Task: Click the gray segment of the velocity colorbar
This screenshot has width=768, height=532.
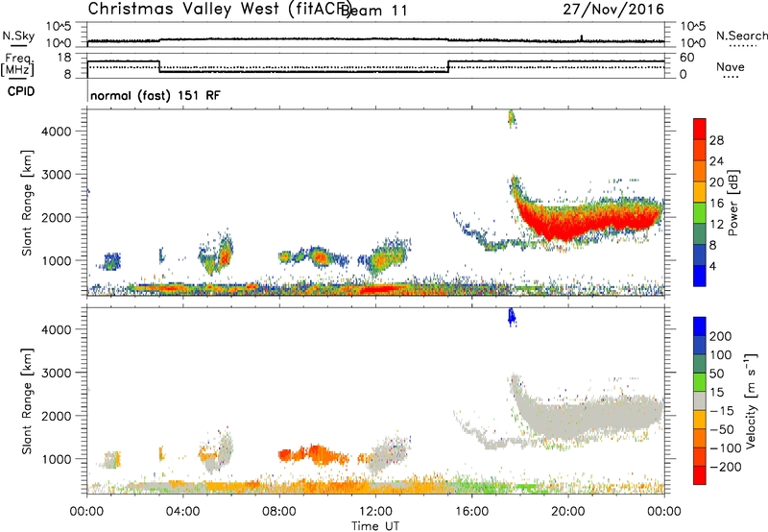Action: (700, 401)
